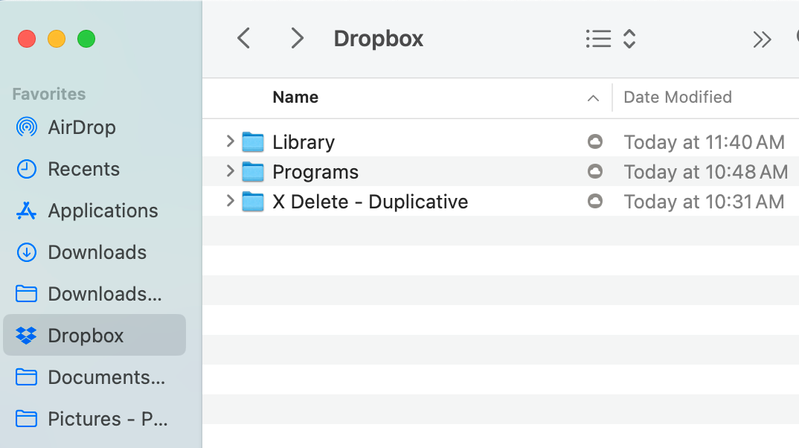The width and height of the screenshot is (799, 448).
Task: Go back with the left chevron
Action: click(x=244, y=39)
